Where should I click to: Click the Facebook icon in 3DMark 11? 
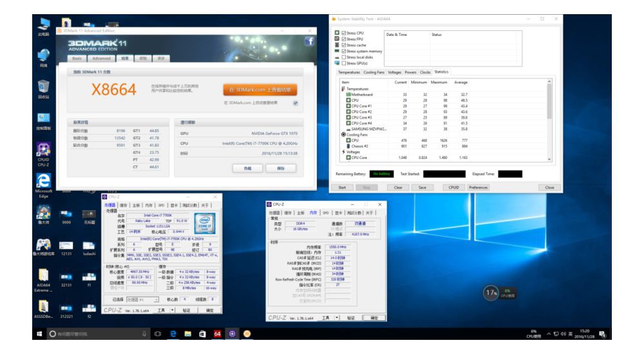pos(308,41)
